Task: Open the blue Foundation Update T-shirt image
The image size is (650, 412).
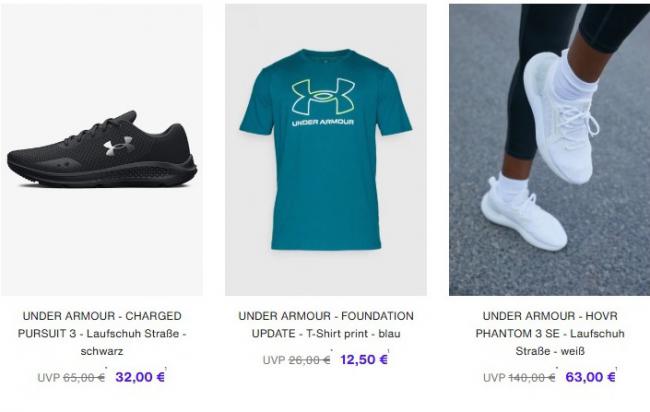Action: pos(326,150)
